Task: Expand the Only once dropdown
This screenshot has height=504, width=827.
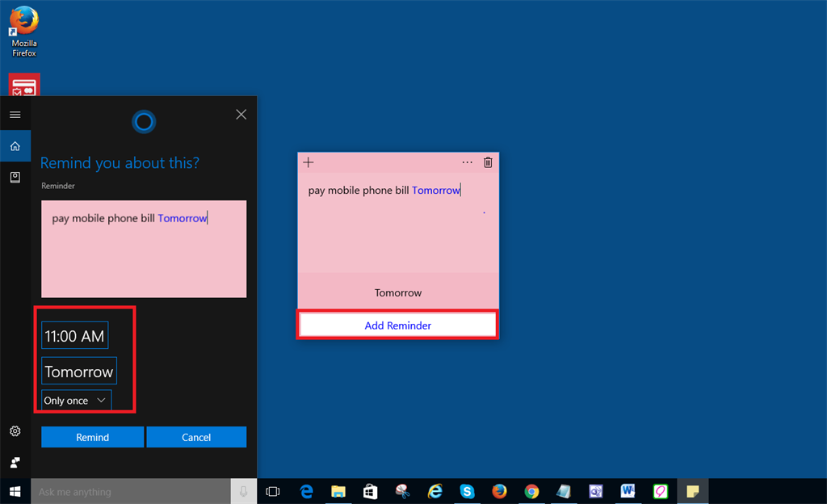Action: click(x=77, y=400)
